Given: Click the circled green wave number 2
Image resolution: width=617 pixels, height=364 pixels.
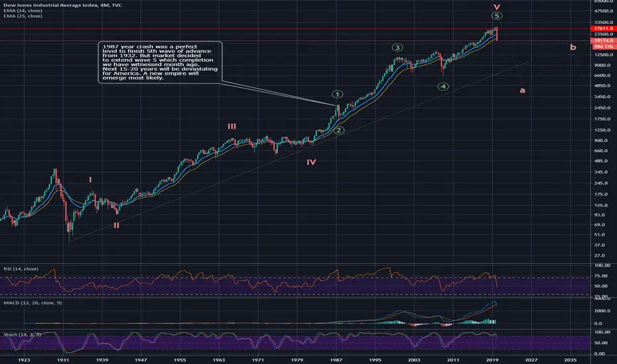Looking at the screenshot, I should [x=338, y=130].
